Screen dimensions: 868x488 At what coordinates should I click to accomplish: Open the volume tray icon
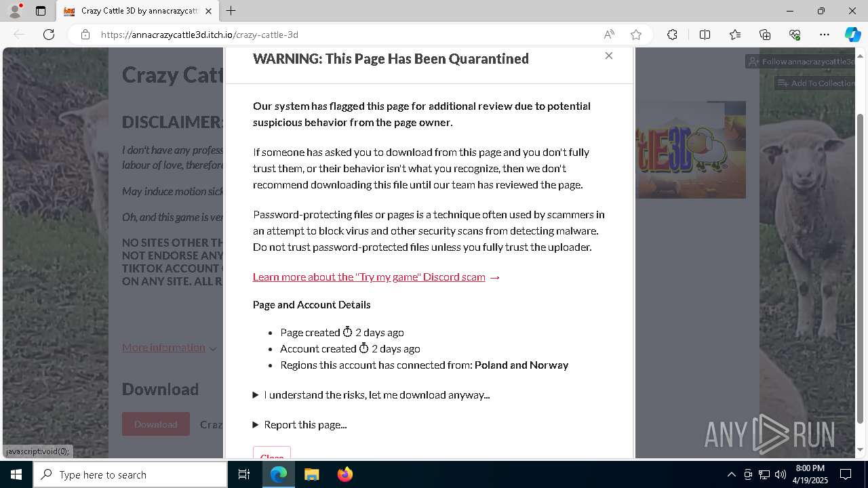[x=781, y=474]
